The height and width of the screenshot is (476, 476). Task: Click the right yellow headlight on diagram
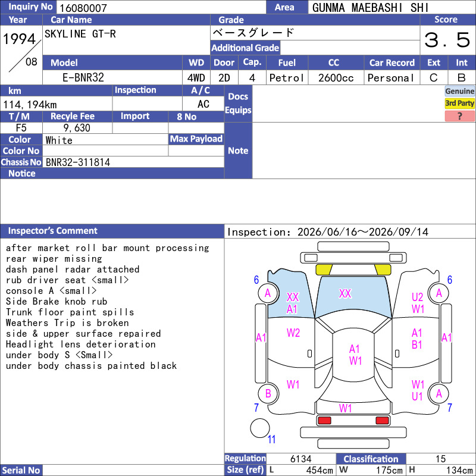[x=383, y=270]
